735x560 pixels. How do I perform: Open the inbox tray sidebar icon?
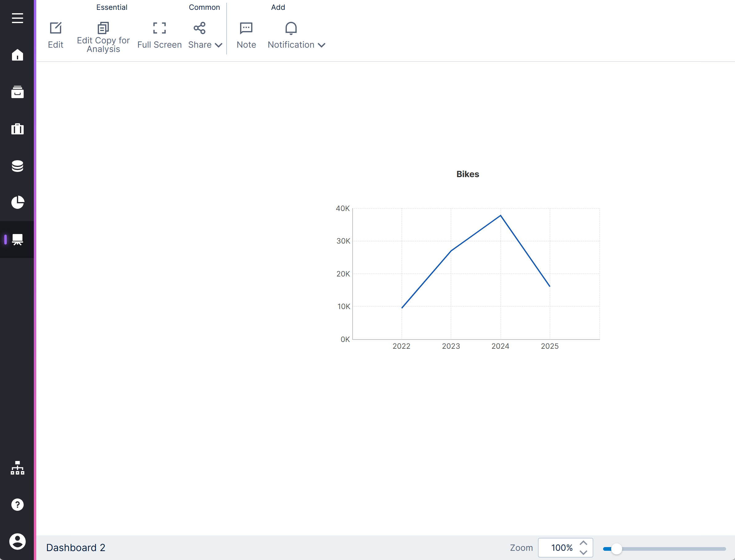pos(17,92)
